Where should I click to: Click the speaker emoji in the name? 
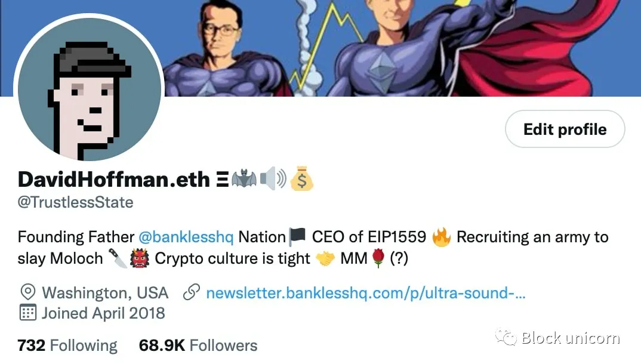pos(273,178)
